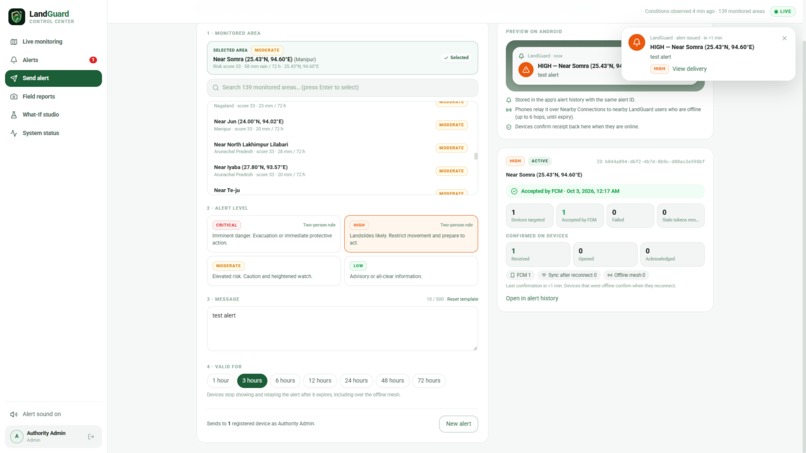
Task: Click the green check icon in FCM banner
Action: coord(514,191)
